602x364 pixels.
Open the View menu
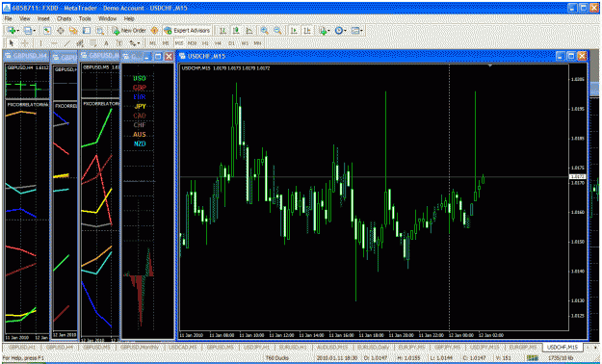click(x=25, y=18)
